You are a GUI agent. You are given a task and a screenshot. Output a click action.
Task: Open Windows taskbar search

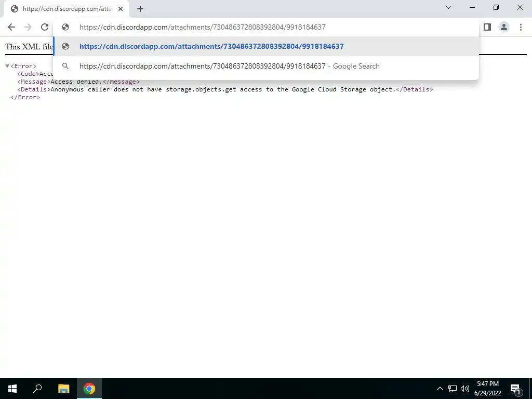[x=37, y=389]
